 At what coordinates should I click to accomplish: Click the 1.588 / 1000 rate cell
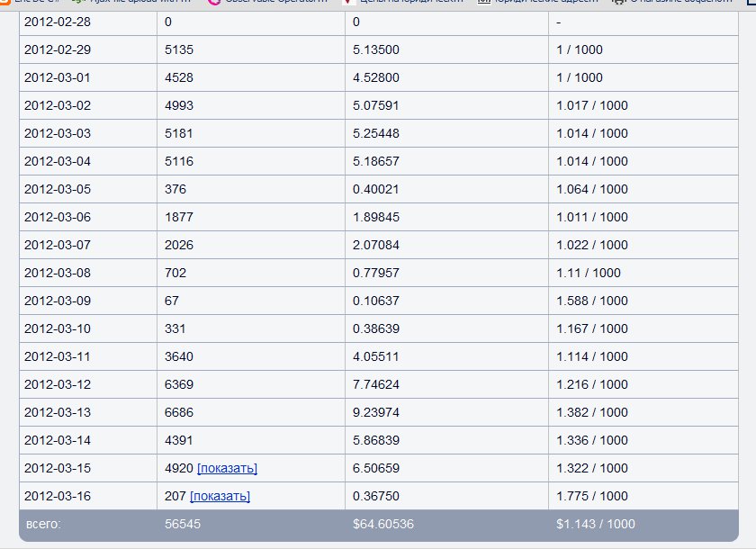click(x=591, y=301)
